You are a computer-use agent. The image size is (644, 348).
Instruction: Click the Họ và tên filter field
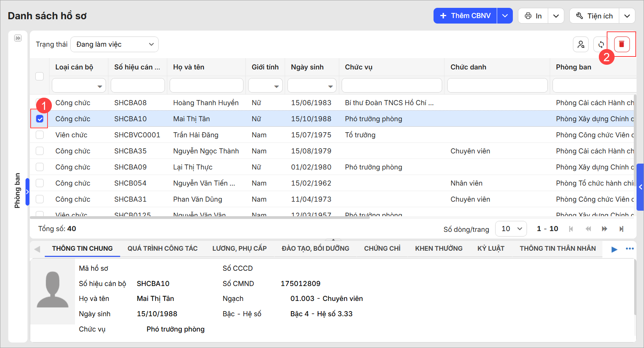[206, 86]
